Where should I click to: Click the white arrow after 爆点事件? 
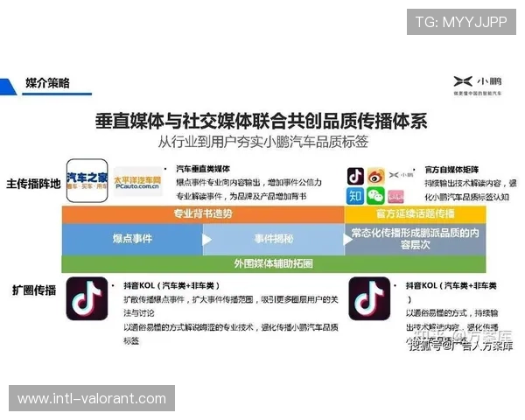click(206, 240)
